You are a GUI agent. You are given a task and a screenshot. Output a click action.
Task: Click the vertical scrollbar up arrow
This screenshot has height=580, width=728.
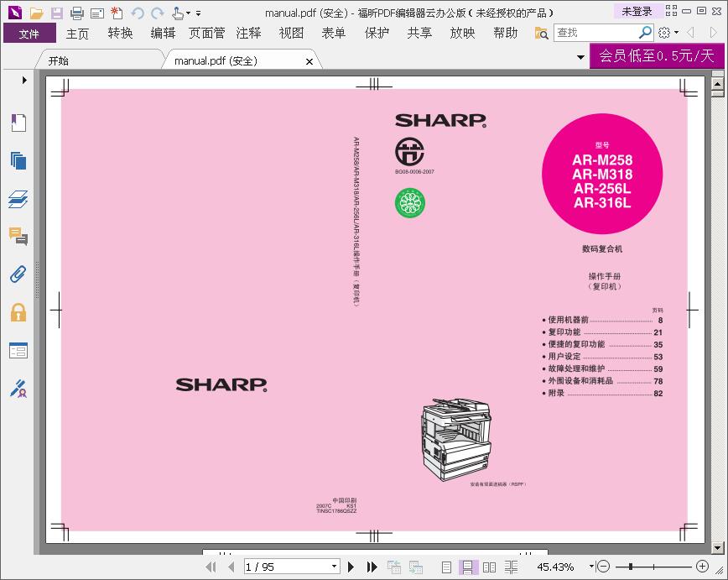[x=717, y=84]
